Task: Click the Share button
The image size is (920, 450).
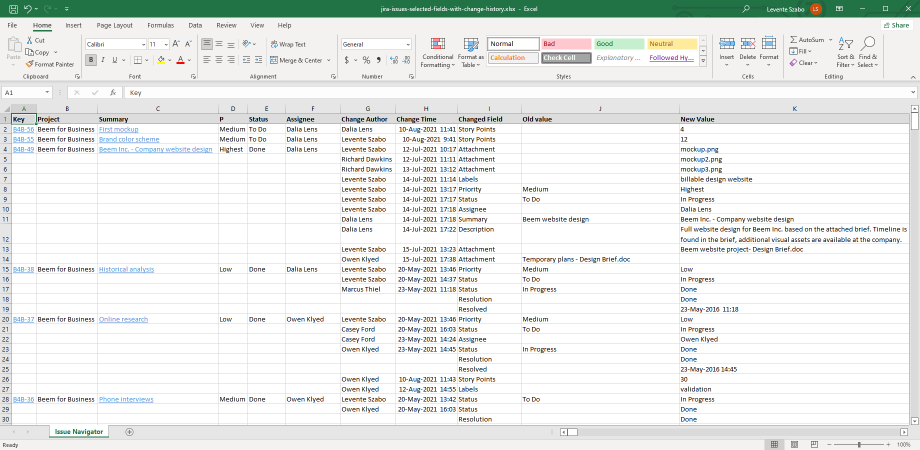Action: coord(895,24)
